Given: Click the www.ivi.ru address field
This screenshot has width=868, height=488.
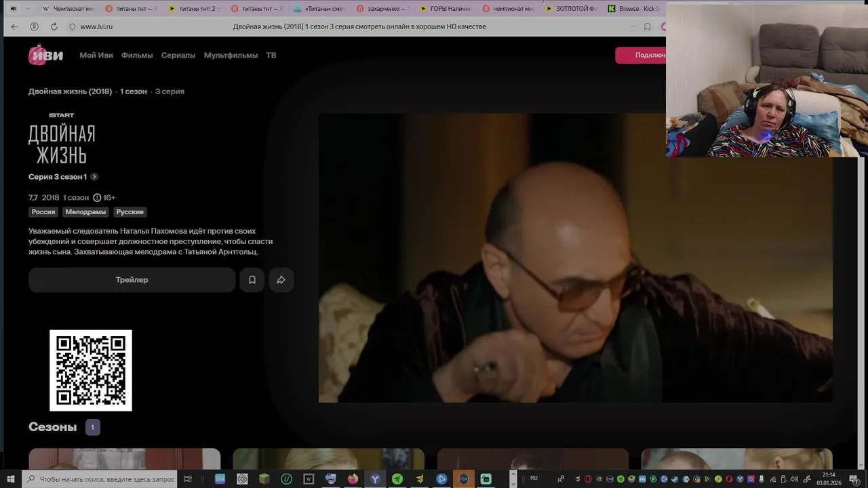Looking at the screenshot, I should tap(96, 26).
